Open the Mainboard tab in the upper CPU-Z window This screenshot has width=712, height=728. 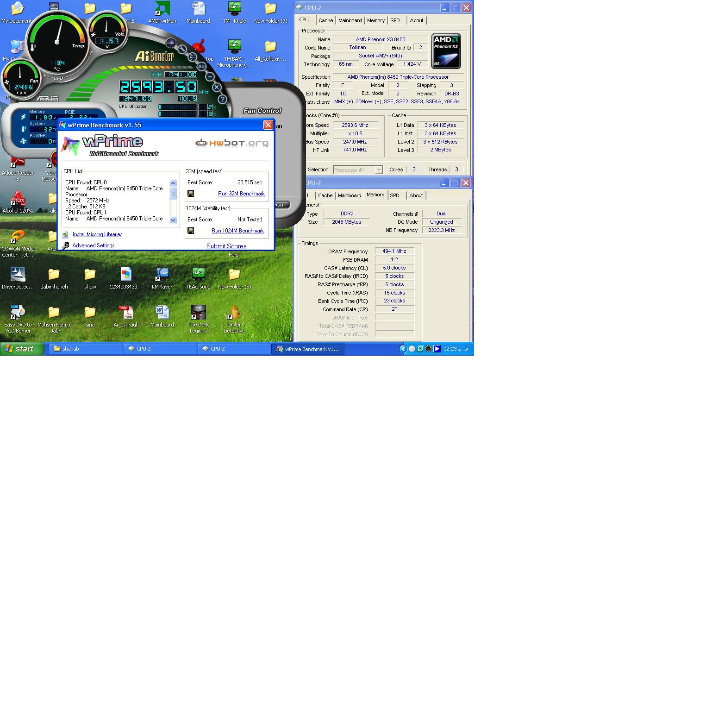tap(350, 20)
